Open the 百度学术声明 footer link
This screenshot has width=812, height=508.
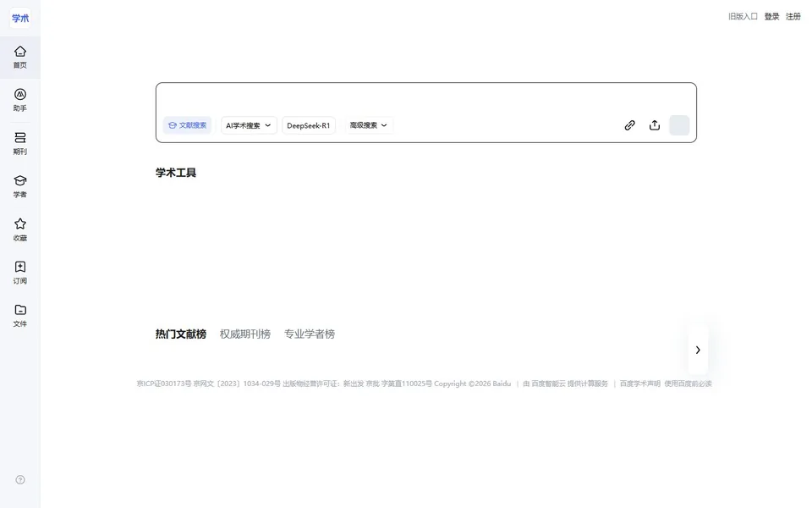tap(640, 384)
